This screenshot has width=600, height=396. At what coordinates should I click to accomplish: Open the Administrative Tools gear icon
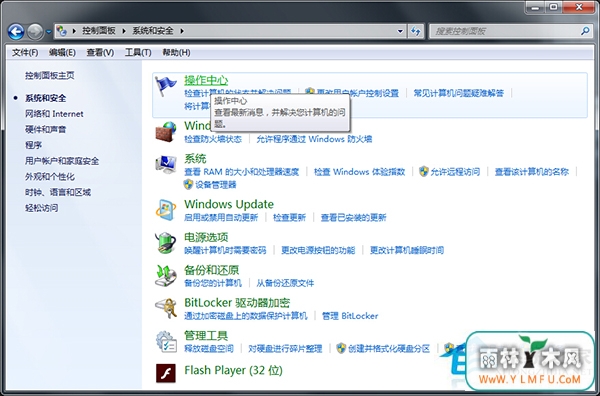coord(166,341)
